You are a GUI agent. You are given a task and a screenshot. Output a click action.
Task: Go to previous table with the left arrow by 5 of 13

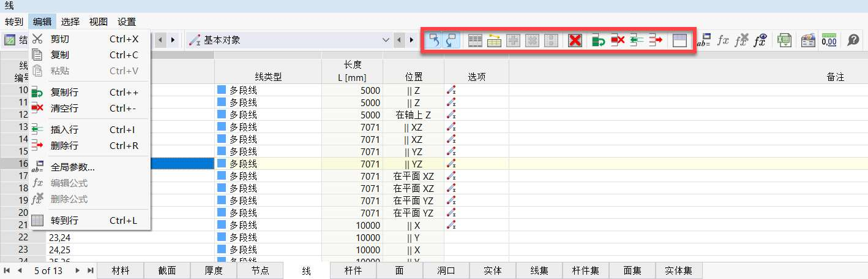(x=20, y=270)
